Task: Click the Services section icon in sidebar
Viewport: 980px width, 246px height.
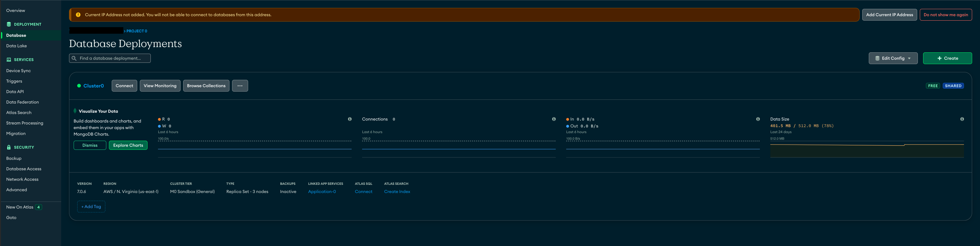Action: point(9,60)
